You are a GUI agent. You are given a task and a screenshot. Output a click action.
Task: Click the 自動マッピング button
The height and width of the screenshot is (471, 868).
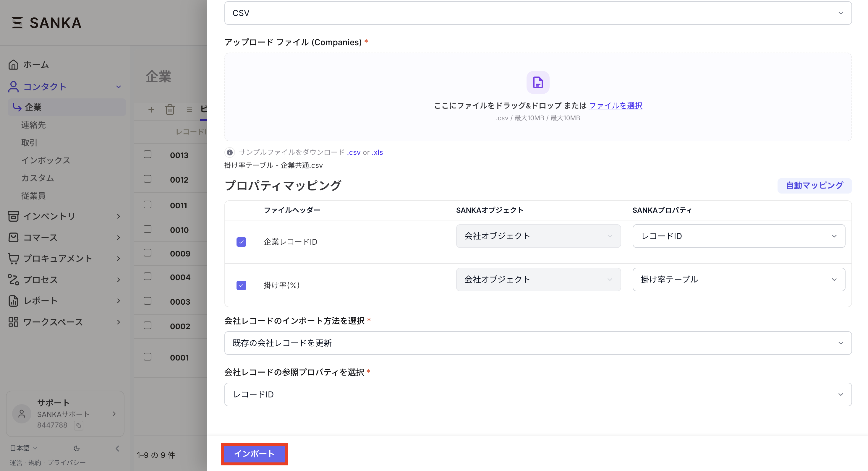tap(814, 186)
